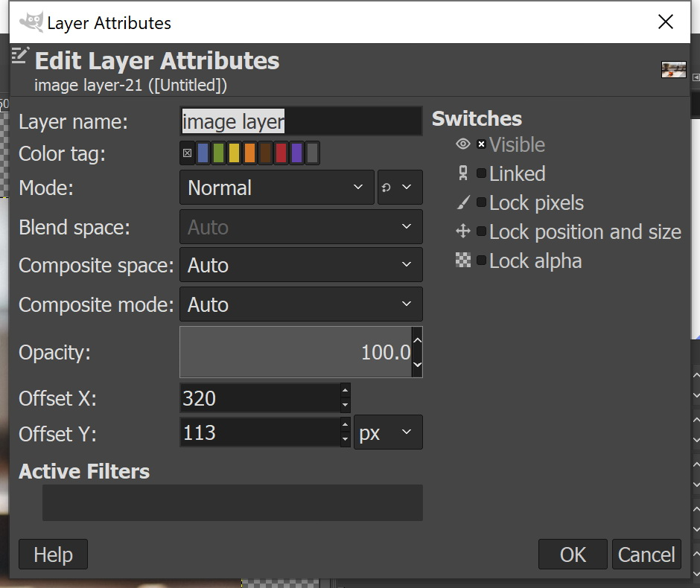Click the Layer name text field

pyautogui.click(x=301, y=121)
